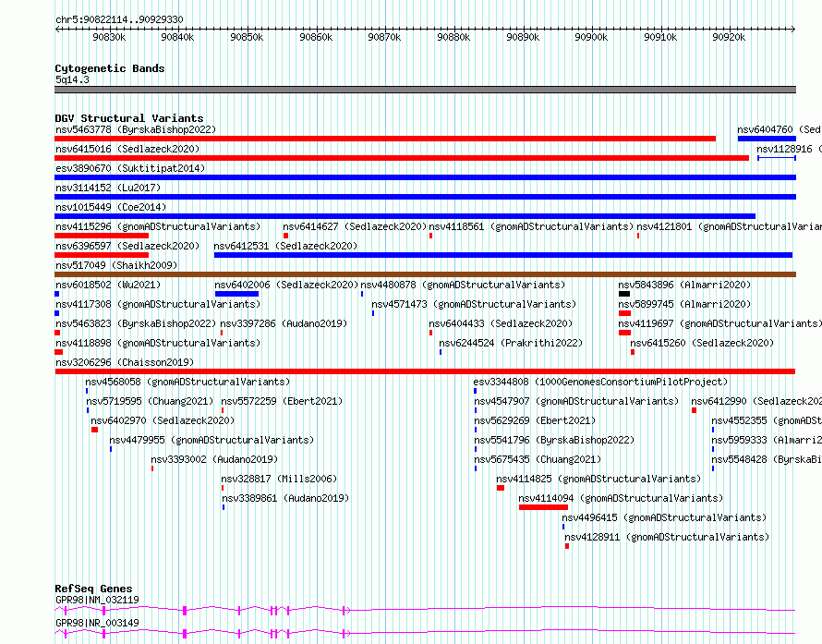Click the 90900k ruler position
Screen dimensions: 822x644
[x=591, y=37]
